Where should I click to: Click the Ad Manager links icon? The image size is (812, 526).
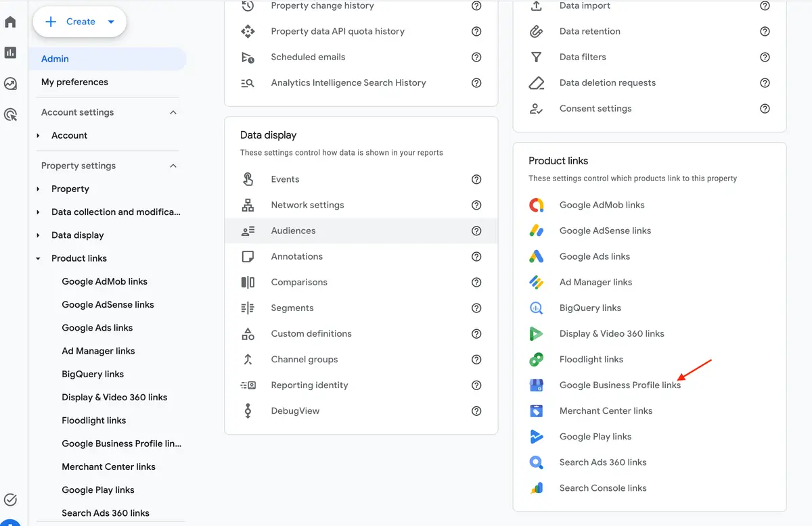click(x=537, y=282)
